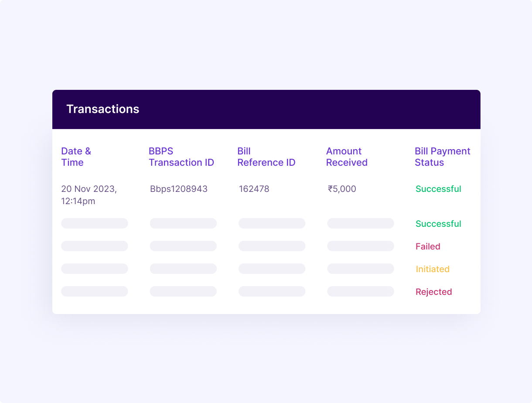Click amount placeholder in the Initiated row
Screen dimensions: 532x403
coord(360,269)
